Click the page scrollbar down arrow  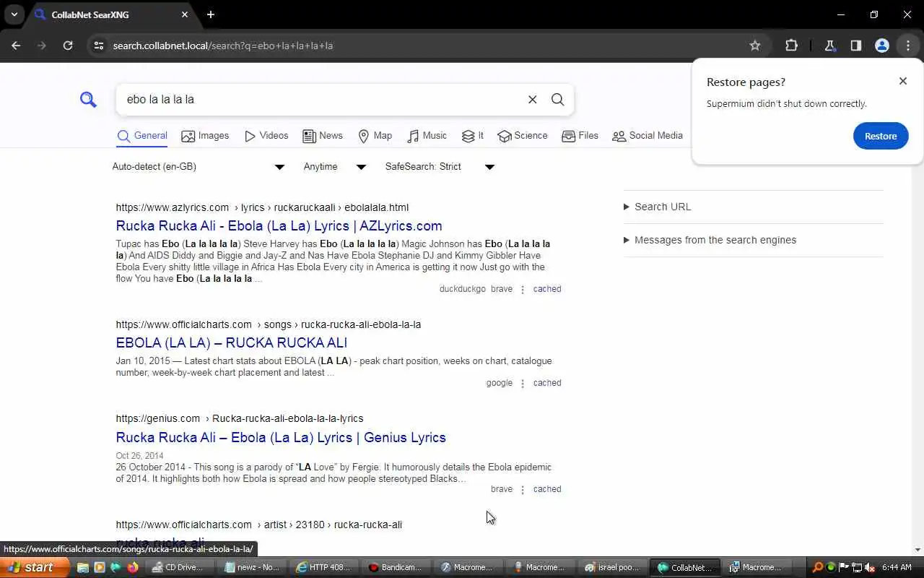tap(918, 550)
